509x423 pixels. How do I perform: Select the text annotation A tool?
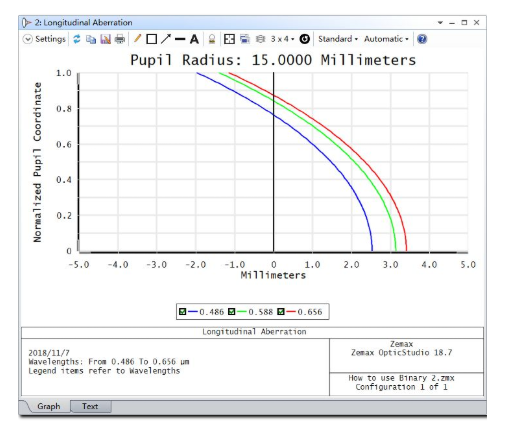coord(194,39)
